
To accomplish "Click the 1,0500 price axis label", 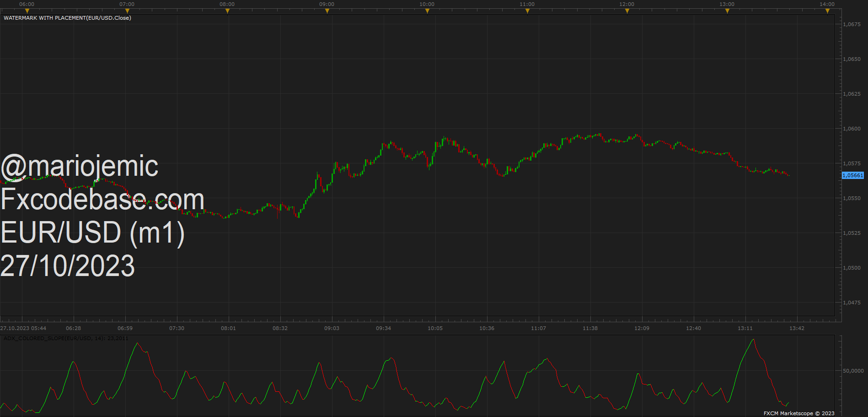I will pos(852,268).
